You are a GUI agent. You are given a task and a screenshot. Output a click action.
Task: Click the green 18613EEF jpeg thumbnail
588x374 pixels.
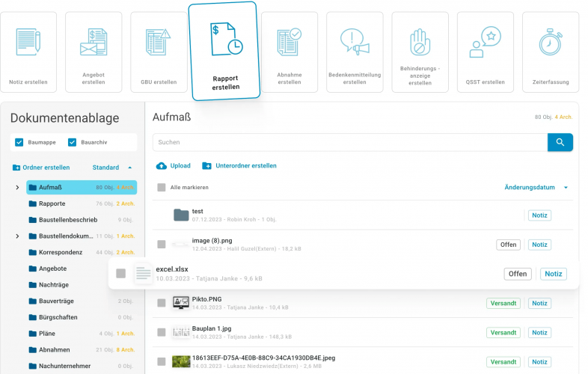pos(181,361)
